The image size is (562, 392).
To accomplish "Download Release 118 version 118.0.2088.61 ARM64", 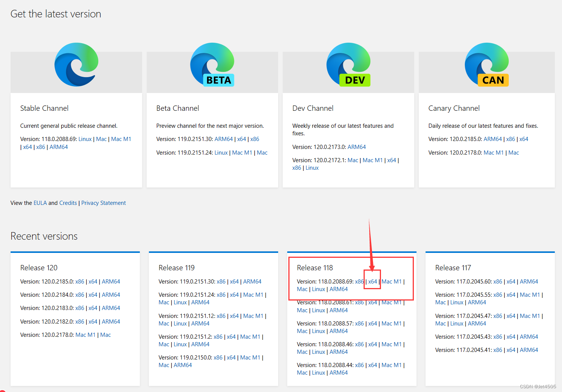I will [x=339, y=310].
